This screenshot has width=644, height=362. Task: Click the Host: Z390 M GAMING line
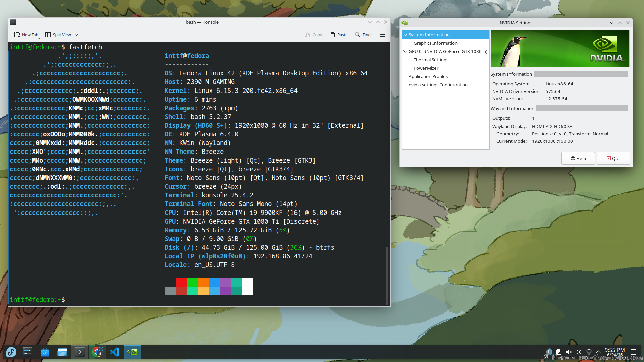[x=200, y=82]
